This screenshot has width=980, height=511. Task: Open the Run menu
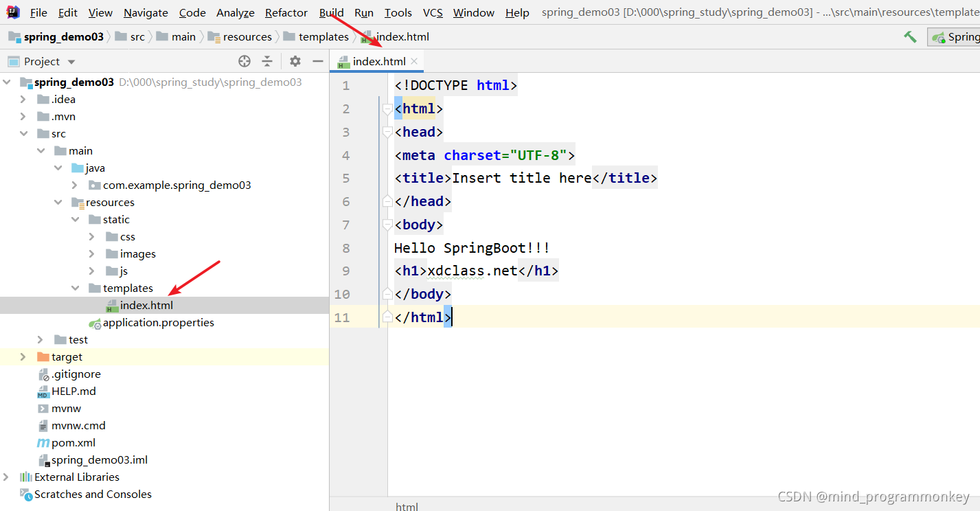[364, 12]
